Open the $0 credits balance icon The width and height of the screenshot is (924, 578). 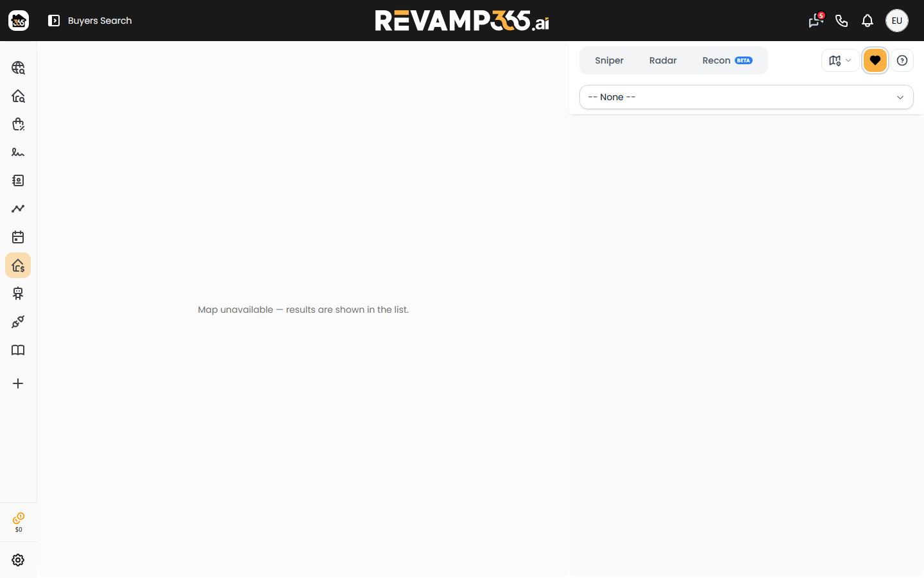tap(19, 522)
